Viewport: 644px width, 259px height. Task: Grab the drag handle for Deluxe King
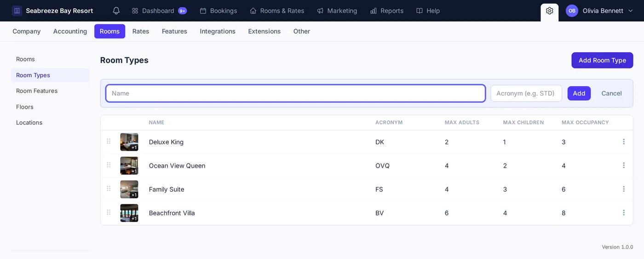[x=109, y=141]
